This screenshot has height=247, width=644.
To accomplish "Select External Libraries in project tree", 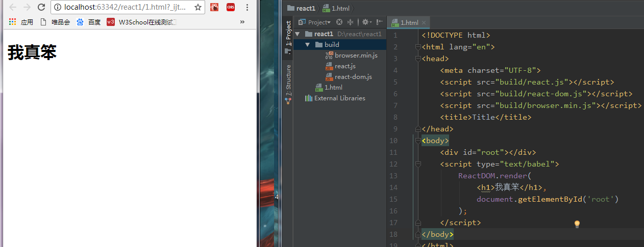I will (x=340, y=98).
